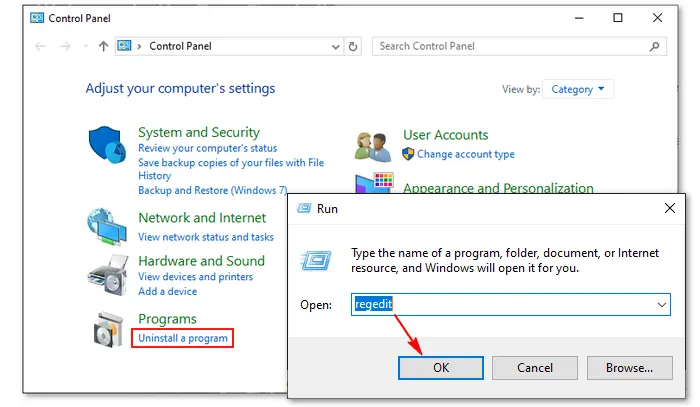Image resolution: width=700 pixels, height=407 pixels.
Task: Open the View by Category dropdown
Action: tap(579, 89)
